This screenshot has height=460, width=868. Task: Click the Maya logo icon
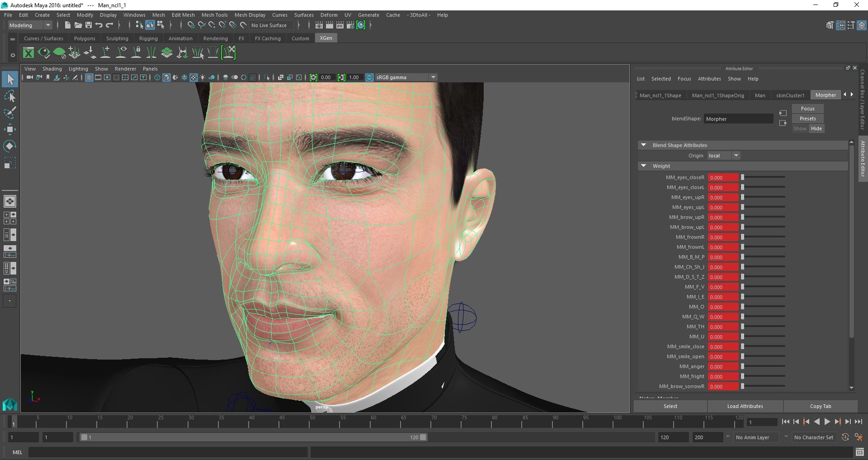10,403
